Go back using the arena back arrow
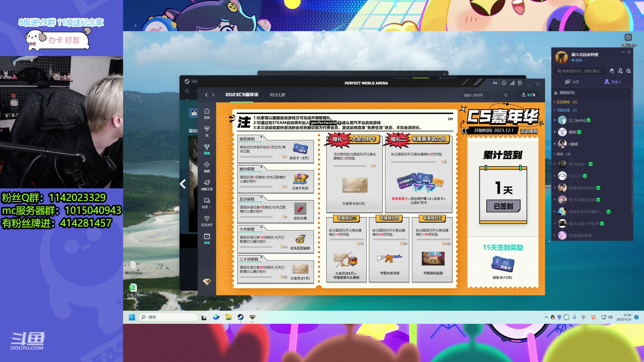Image resolution: width=644 pixels, height=362 pixels. pyautogui.click(x=206, y=95)
